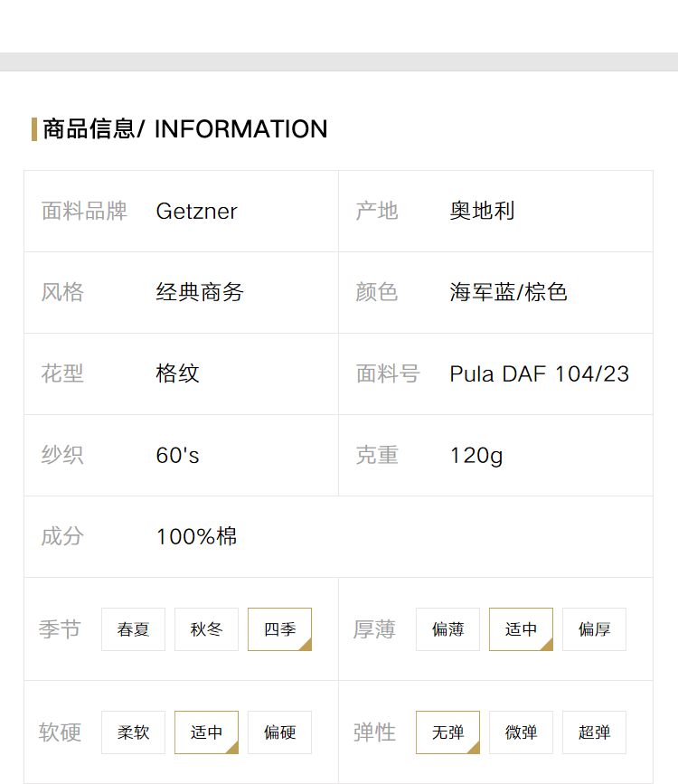Choose 偏薄 thickness option
Viewport: 678px width, 784px height.
[x=447, y=629]
